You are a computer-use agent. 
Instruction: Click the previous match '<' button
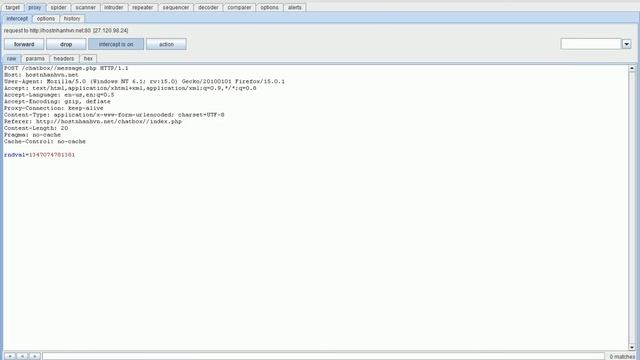(x=22, y=356)
